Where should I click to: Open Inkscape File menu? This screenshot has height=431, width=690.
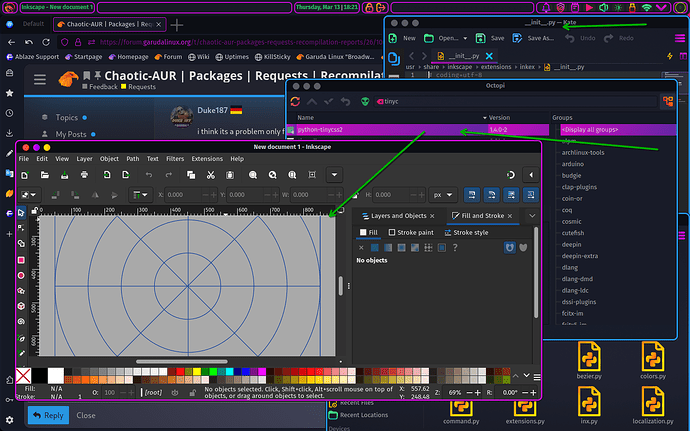tap(24, 159)
